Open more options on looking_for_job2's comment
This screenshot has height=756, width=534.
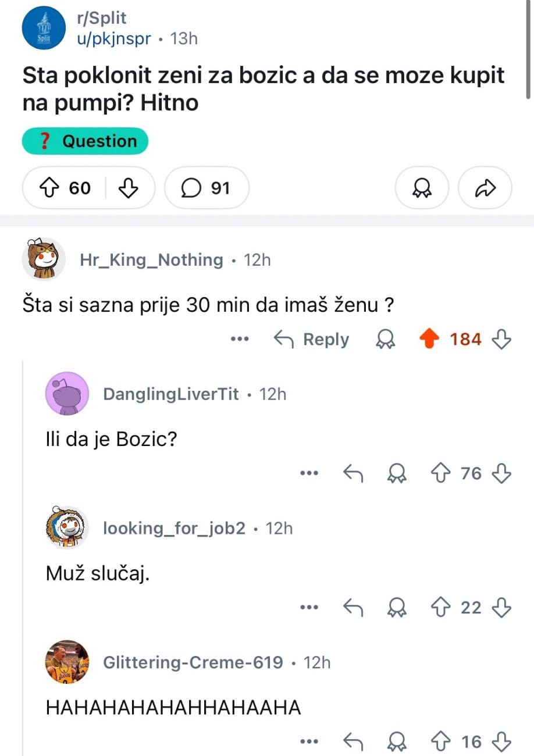pyautogui.click(x=309, y=608)
